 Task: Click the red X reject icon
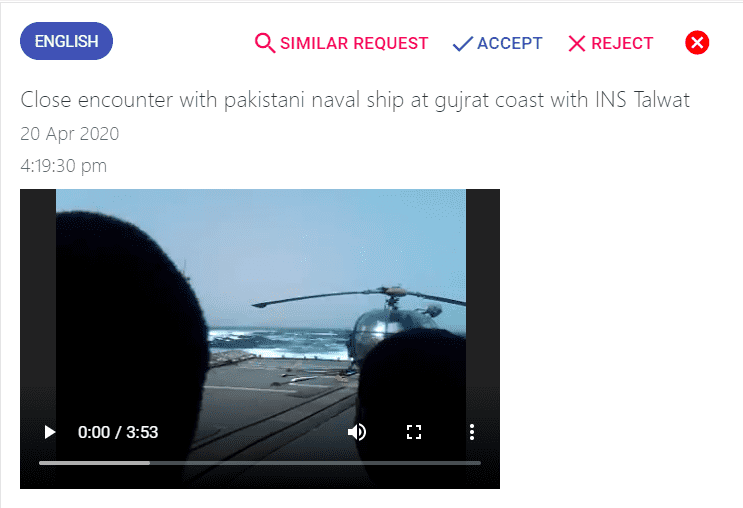click(577, 44)
